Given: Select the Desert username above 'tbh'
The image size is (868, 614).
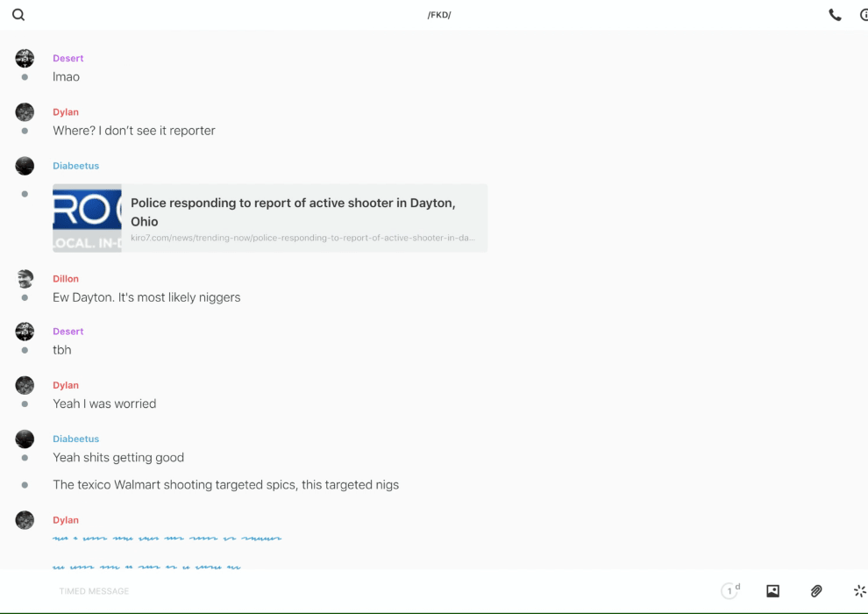Looking at the screenshot, I should pyautogui.click(x=68, y=332).
